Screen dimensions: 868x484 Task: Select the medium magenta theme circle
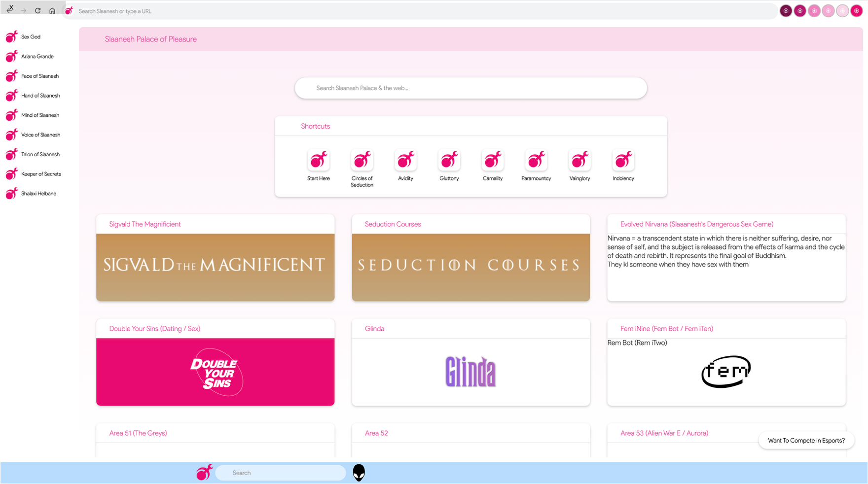pos(800,11)
